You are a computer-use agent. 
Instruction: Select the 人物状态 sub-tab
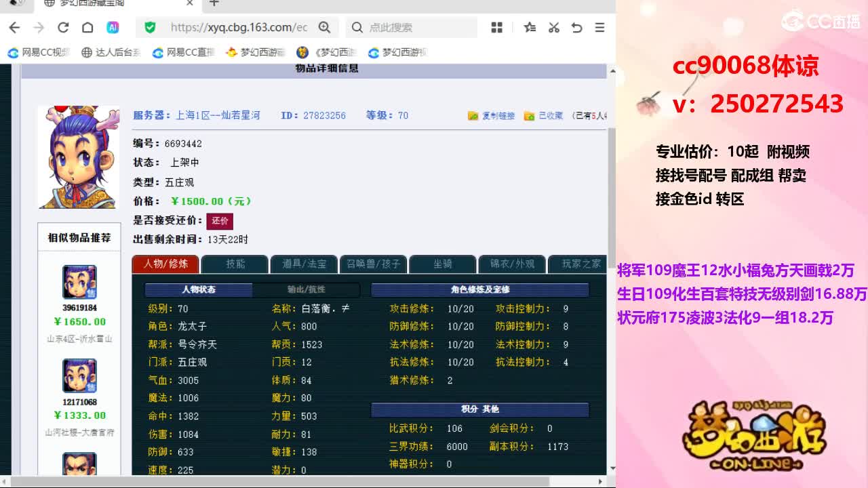pyautogui.click(x=198, y=289)
